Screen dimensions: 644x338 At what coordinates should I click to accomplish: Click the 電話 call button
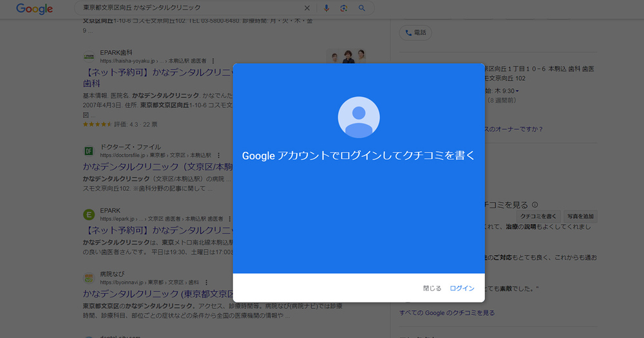pos(415,33)
